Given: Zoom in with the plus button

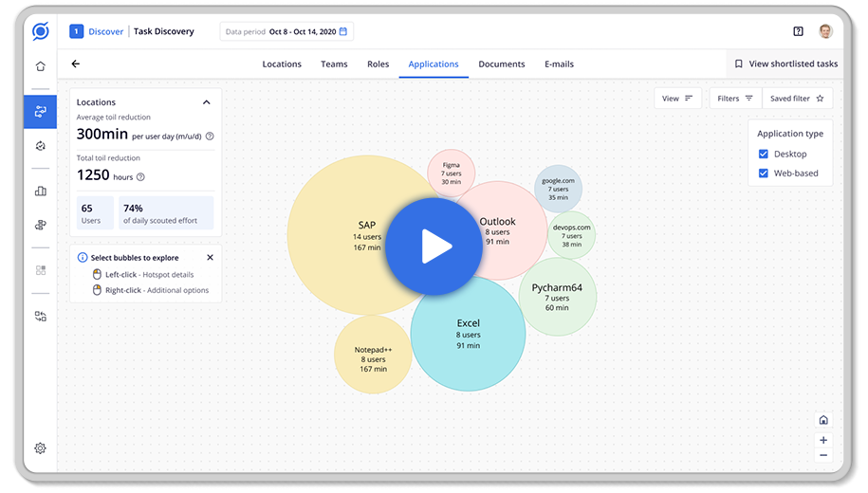Looking at the screenshot, I should pos(823,441).
